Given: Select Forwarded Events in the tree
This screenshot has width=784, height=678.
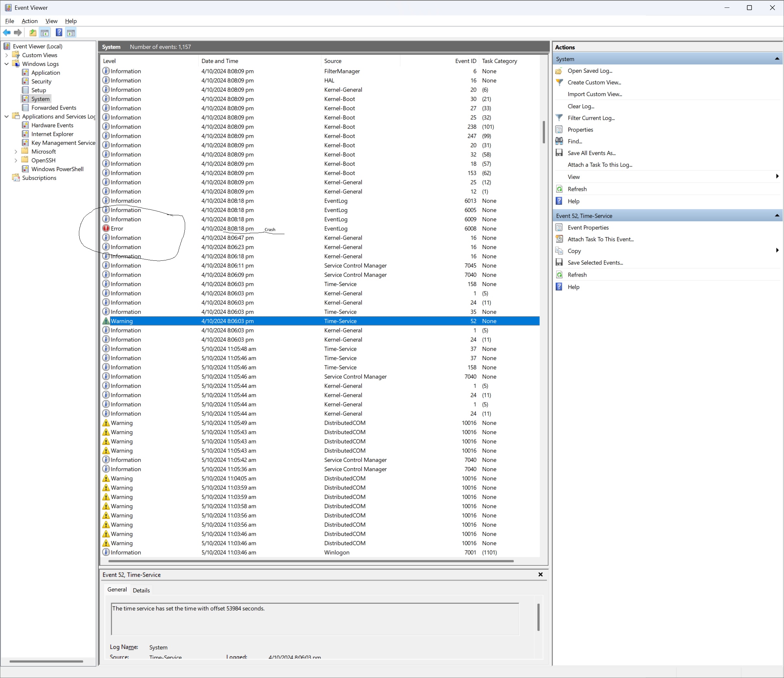Looking at the screenshot, I should (54, 108).
